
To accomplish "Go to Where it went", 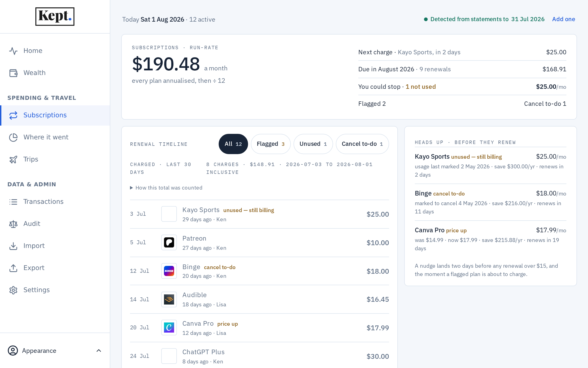I will [55, 138].
